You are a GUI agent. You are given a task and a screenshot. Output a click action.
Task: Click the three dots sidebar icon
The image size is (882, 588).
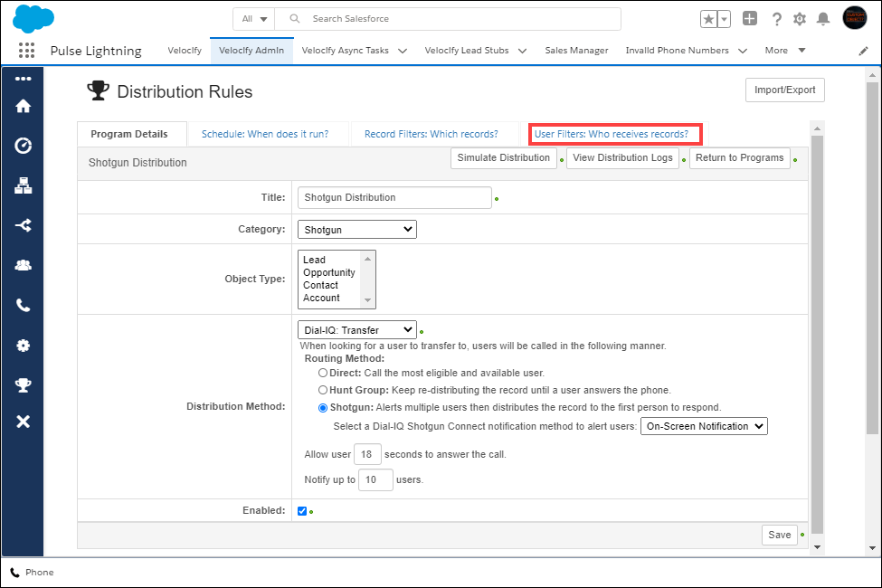23,79
